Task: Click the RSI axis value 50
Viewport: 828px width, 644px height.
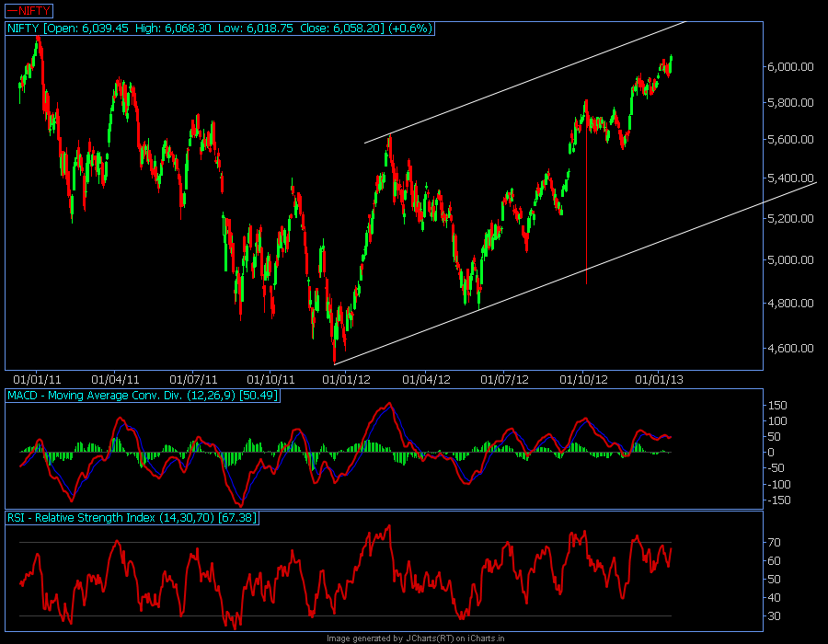Action: click(774, 580)
